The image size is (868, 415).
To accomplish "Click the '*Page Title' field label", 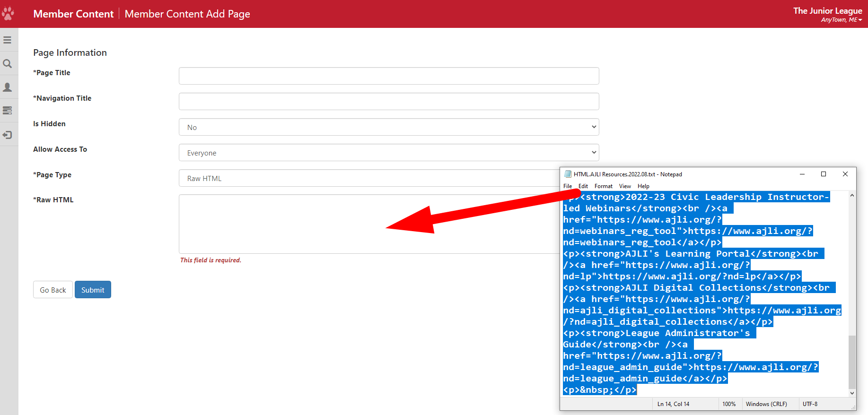I will (x=52, y=73).
